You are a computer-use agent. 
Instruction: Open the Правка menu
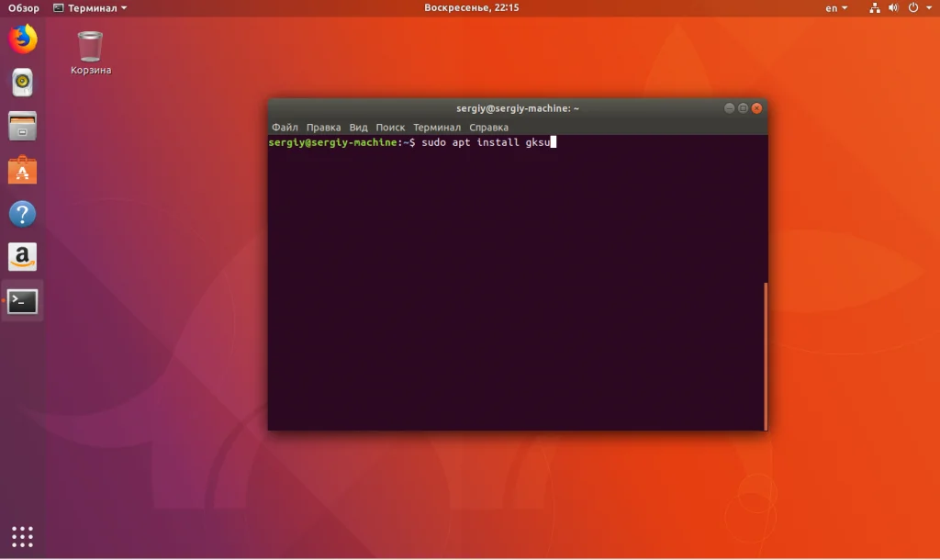click(323, 127)
